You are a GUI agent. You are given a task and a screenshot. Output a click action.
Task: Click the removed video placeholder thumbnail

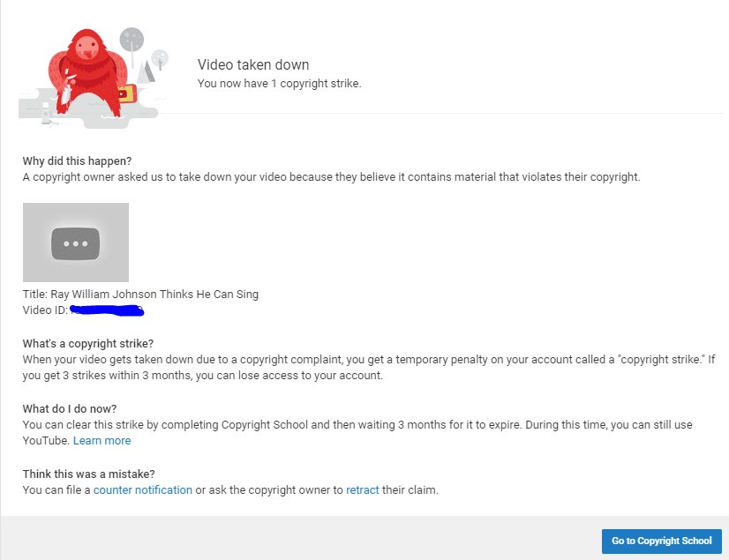click(76, 243)
